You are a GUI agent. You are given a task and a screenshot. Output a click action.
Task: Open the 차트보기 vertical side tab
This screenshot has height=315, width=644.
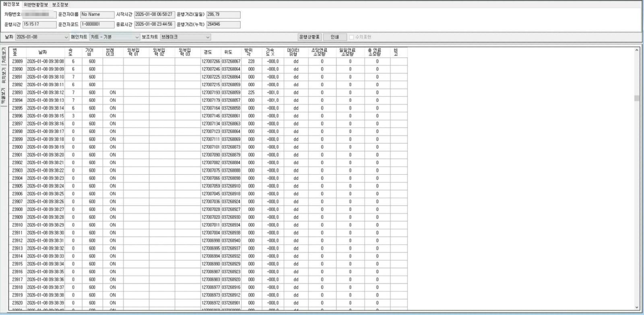pyautogui.click(x=4, y=56)
